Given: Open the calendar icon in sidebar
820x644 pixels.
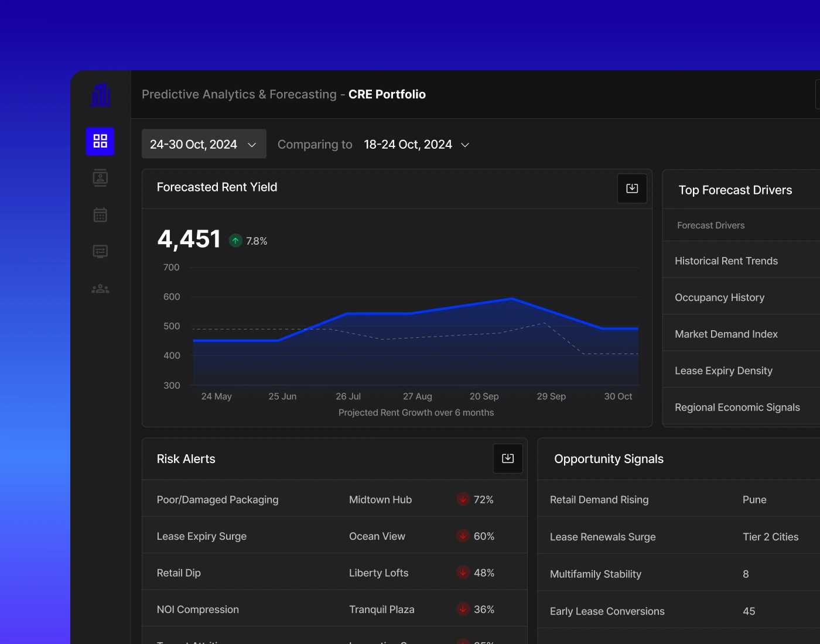Looking at the screenshot, I should pos(100,215).
